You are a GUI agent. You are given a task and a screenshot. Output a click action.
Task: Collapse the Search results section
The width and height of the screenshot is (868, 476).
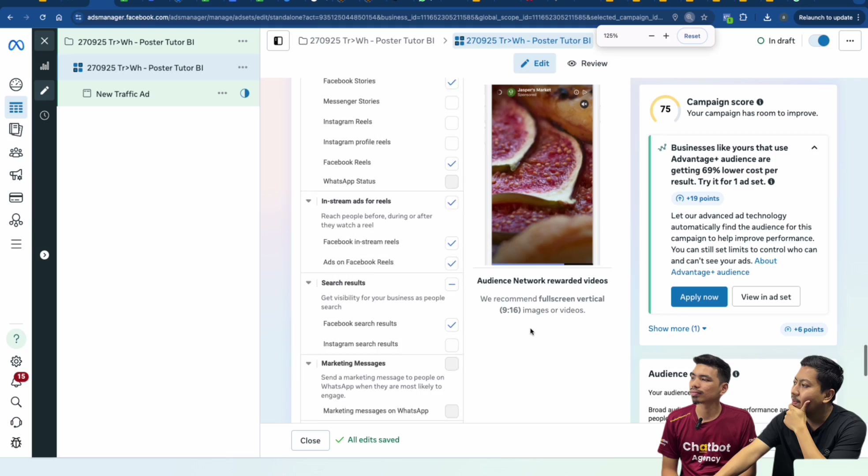[x=309, y=283]
